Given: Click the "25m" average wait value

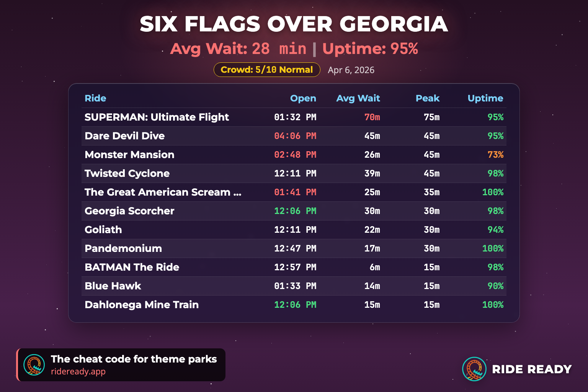Looking at the screenshot, I should click(372, 192).
